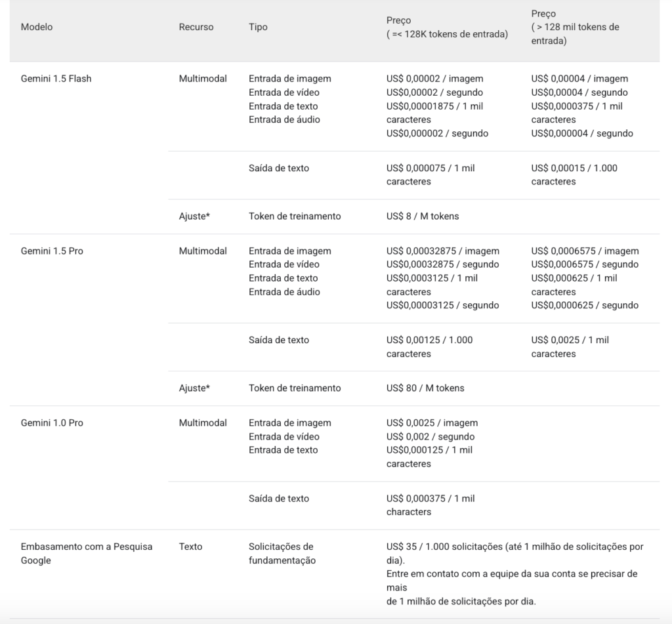Click the Embasamento com a Pesquisa Google cell
Screen dimensions: 672x624
tap(85, 553)
